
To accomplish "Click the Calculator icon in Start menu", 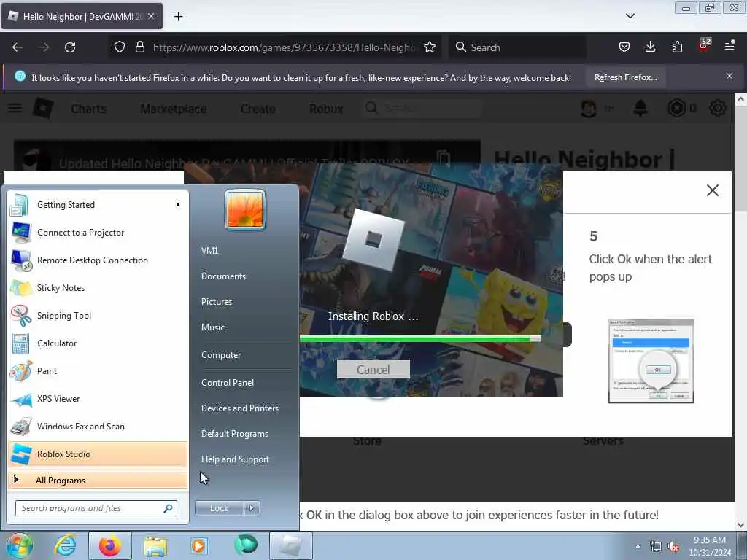I will [x=20, y=343].
